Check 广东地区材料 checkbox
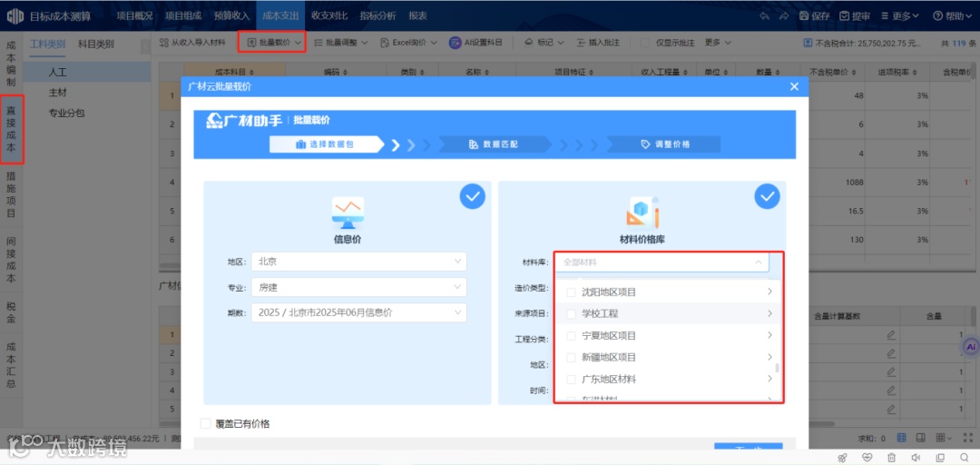 coord(571,380)
